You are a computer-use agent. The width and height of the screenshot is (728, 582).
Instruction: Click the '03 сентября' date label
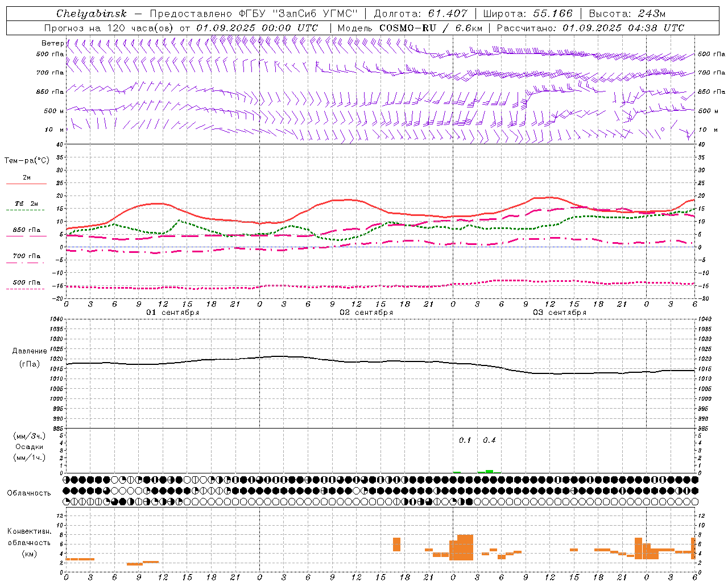[x=560, y=313]
